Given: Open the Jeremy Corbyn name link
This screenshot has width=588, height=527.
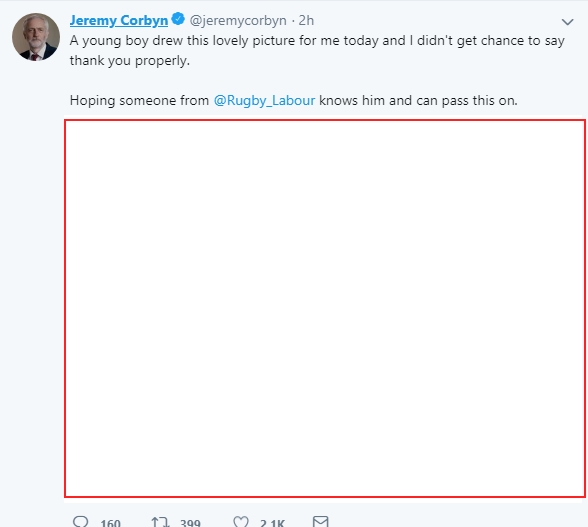Looking at the screenshot, I should click(x=119, y=20).
